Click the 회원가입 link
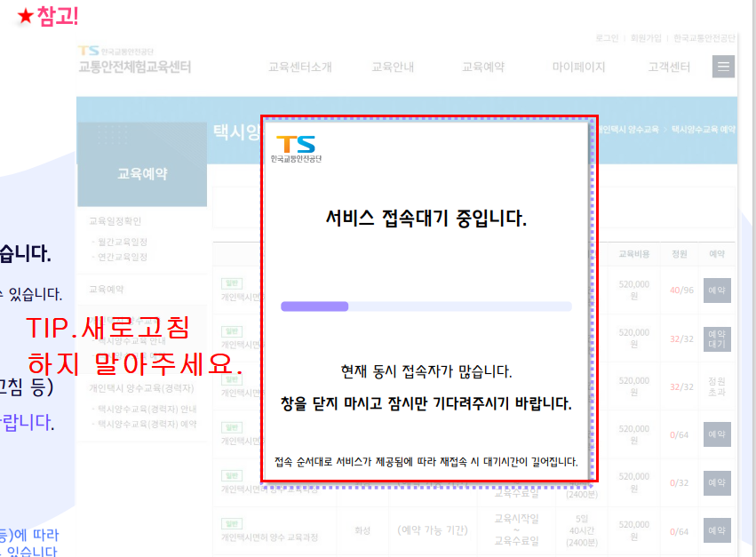The height and width of the screenshot is (557, 756). click(x=646, y=38)
